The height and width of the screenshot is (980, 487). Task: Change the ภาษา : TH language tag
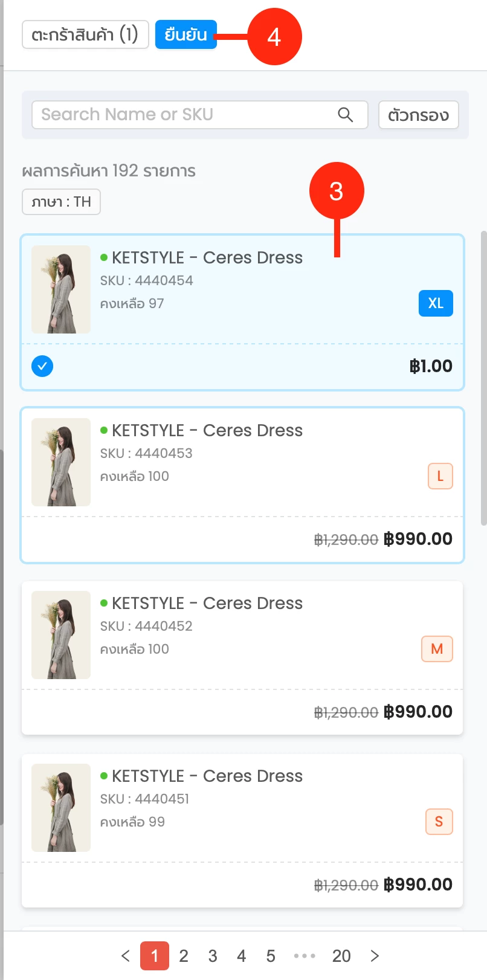tap(61, 202)
